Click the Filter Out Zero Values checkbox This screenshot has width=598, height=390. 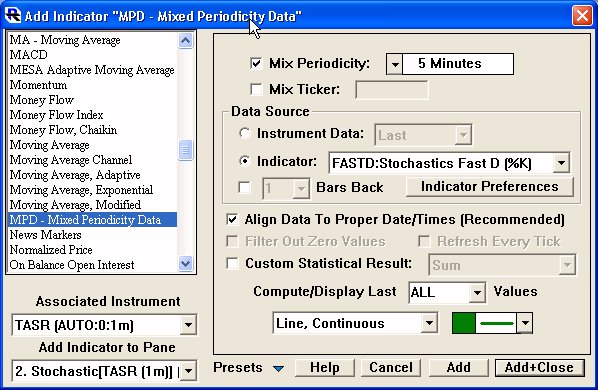point(232,241)
